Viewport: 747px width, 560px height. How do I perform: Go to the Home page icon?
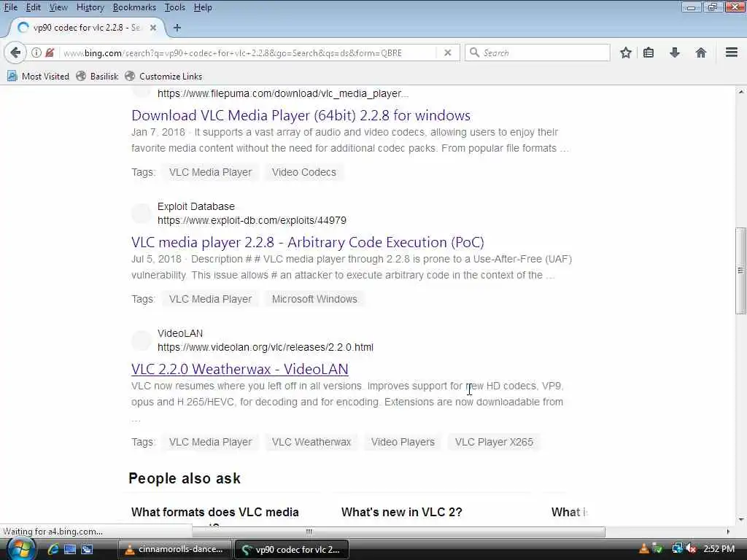tap(700, 52)
